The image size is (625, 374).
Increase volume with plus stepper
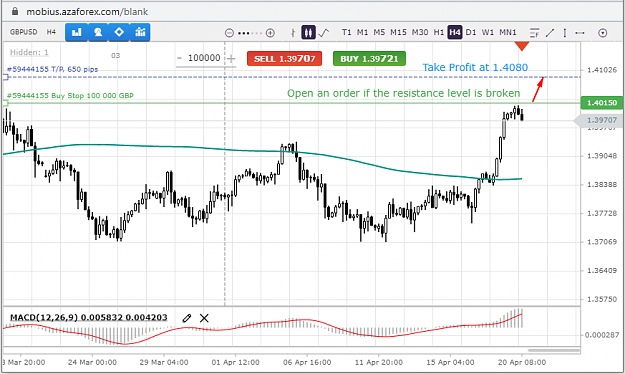[x=231, y=59]
